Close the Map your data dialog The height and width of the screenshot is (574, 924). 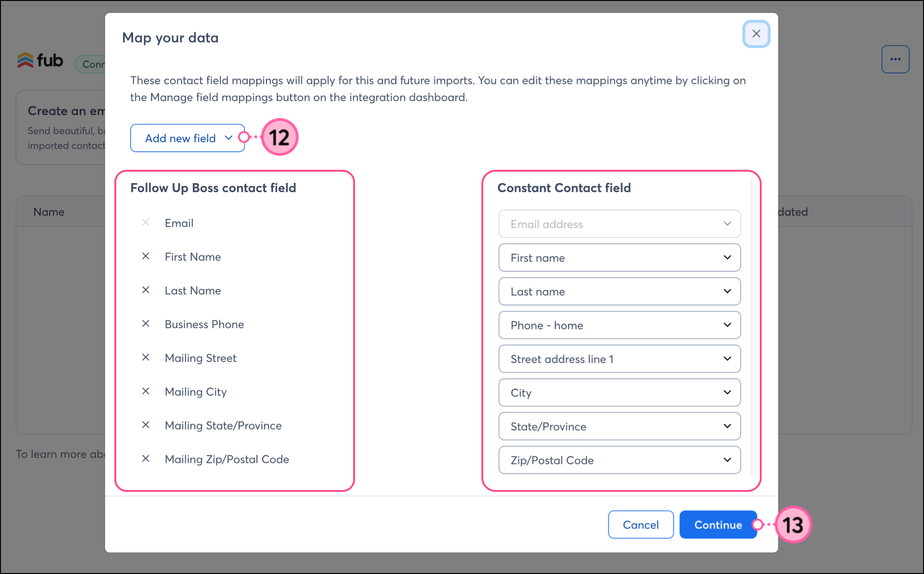(756, 34)
